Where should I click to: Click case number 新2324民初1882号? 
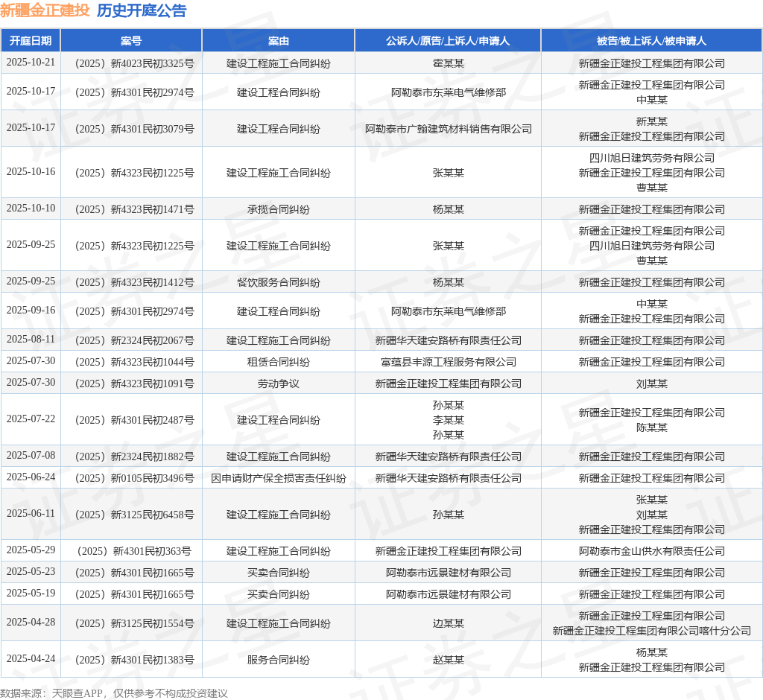coord(135,456)
